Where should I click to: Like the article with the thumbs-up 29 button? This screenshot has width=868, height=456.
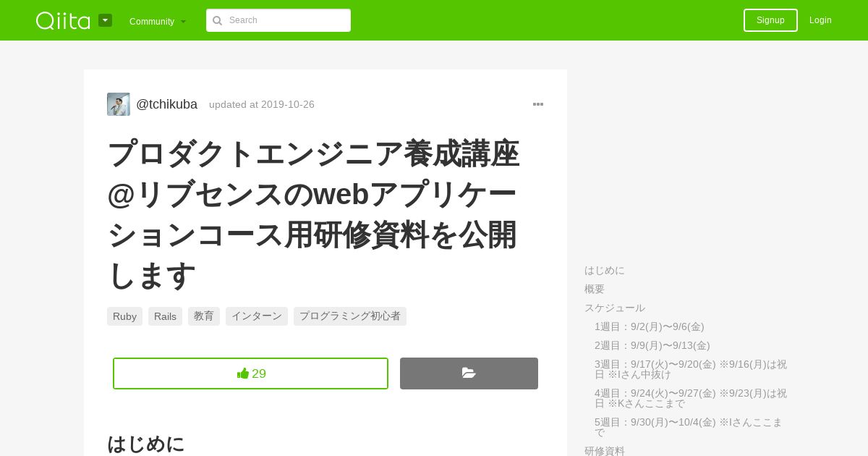point(250,373)
